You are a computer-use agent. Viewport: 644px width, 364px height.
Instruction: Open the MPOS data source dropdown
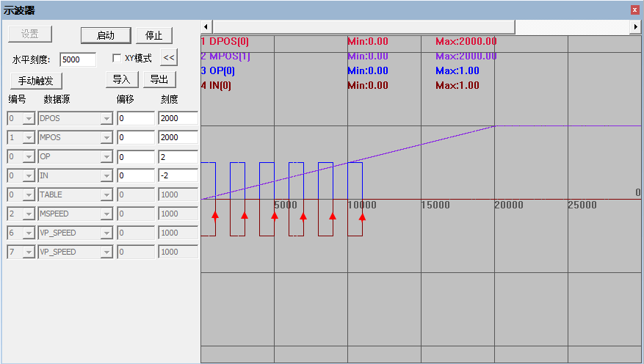pyautogui.click(x=106, y=137)
